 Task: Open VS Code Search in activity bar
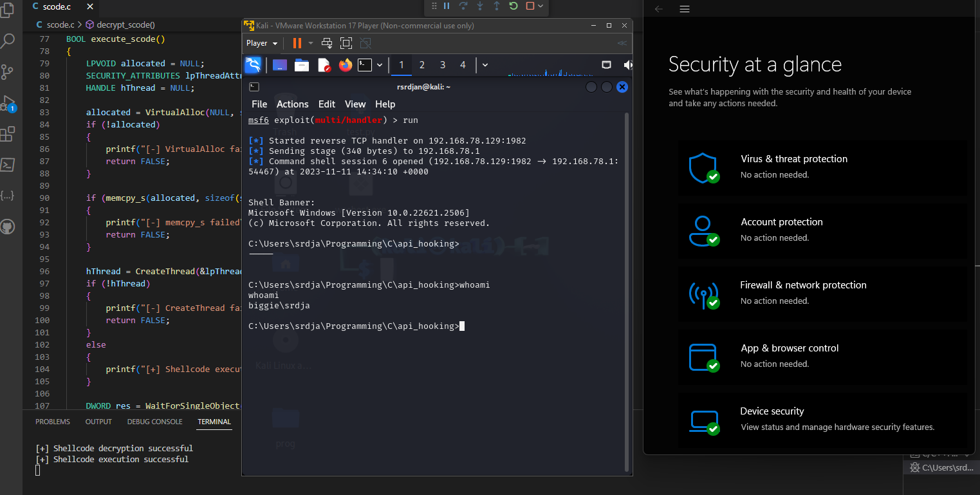pyautogui.click(x=8, y=41)
